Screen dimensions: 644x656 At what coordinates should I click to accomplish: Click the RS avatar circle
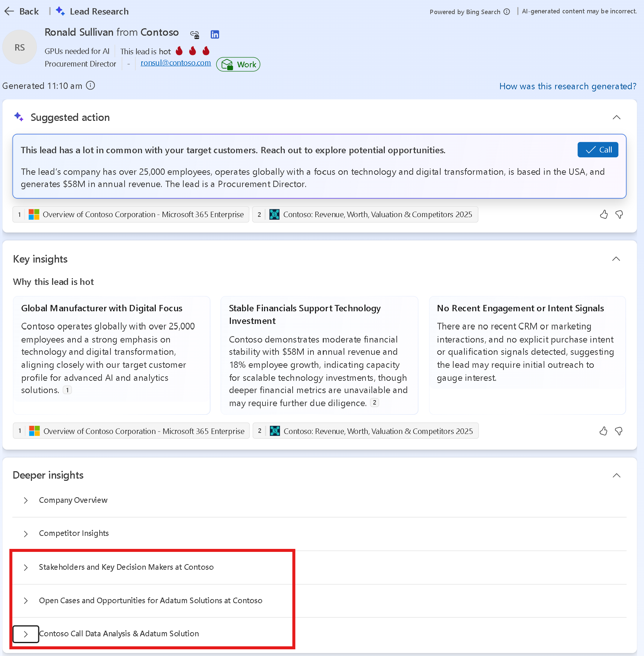pyautogui.click(x=20, y=47)
